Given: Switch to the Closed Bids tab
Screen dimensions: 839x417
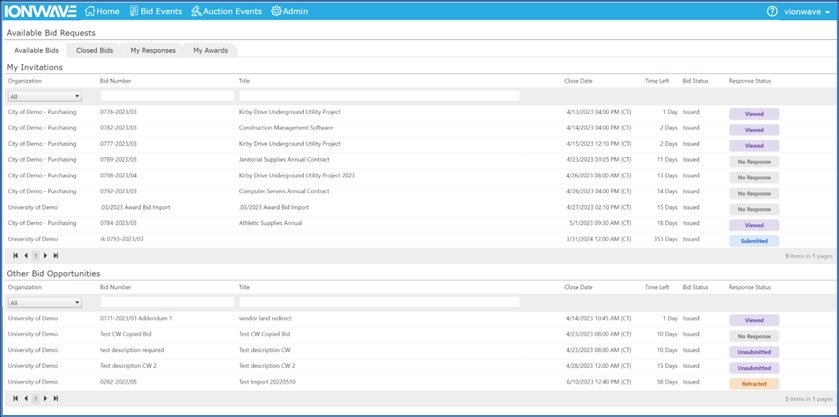Looking at the screenshot, I should tap(94, 50).
